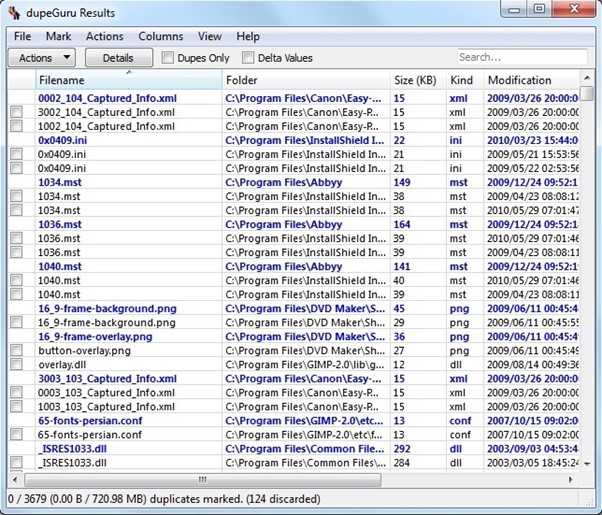The width and height of the screenshot is (602, 515).
Task: Open the Help menu
Action: pyautogui.click(x=248, y=36)
